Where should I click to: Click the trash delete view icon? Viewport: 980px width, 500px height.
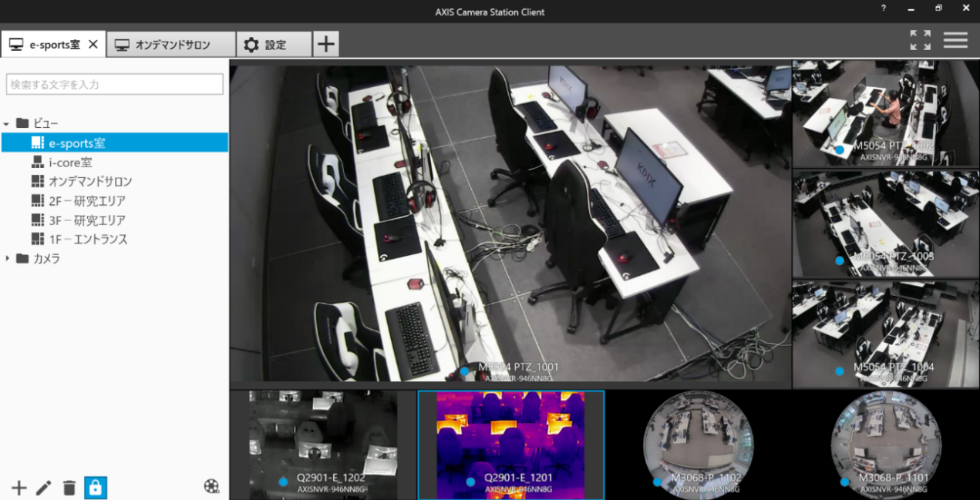pyautogui.click(x=69, y=488)
